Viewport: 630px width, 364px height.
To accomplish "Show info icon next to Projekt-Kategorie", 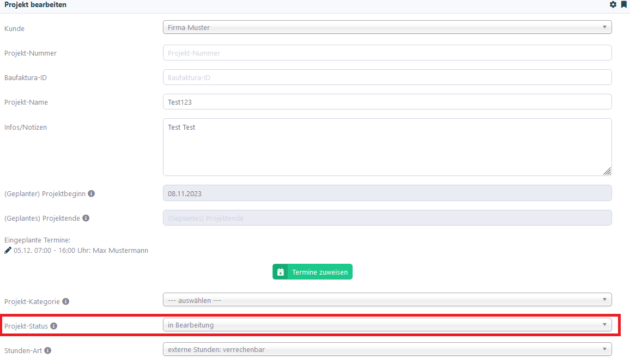I will point(66,301).
